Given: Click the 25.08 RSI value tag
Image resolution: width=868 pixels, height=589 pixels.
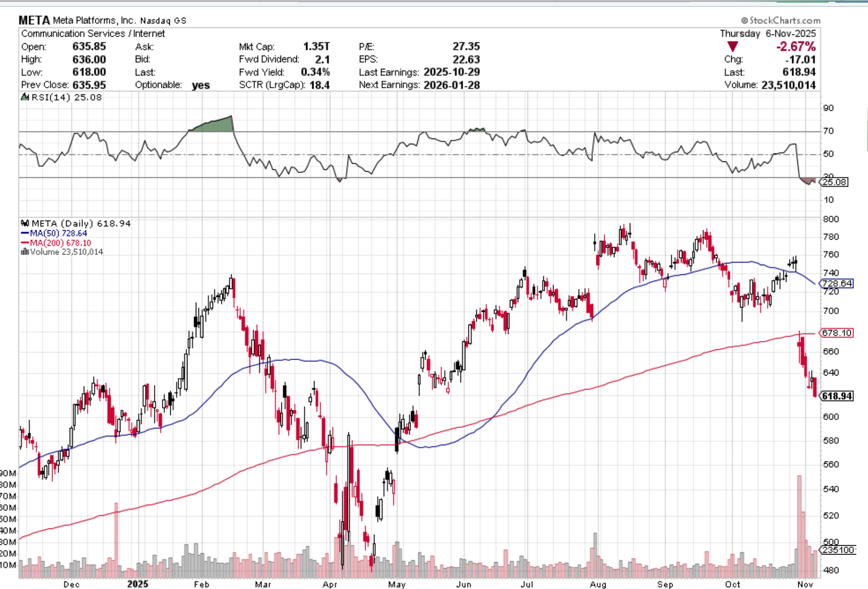Looking at the screenshot, I should pyautogui.click(x=835, y=182).
